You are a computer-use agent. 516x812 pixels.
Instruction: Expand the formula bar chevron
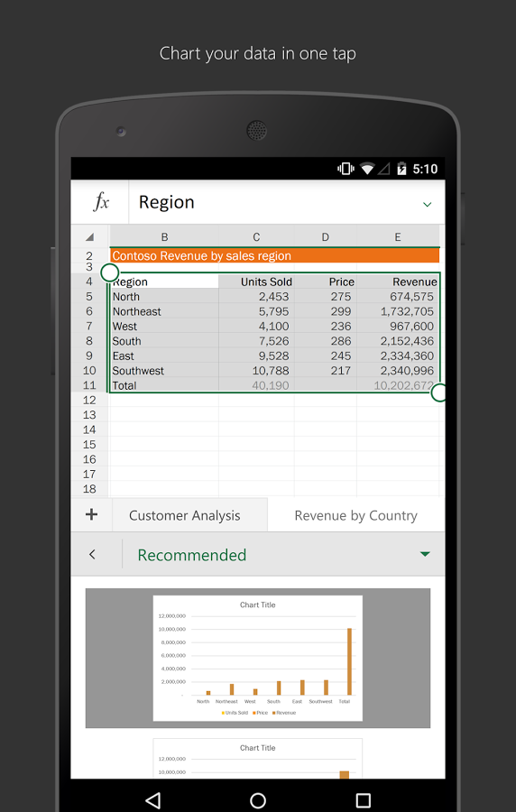(427, 205)
